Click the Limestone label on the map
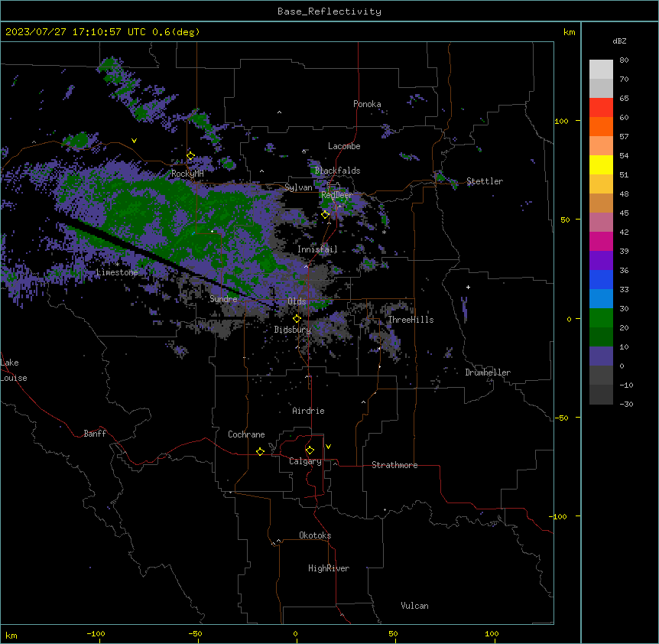The height and width of the screenshot is (644, 659). [117, 272]
